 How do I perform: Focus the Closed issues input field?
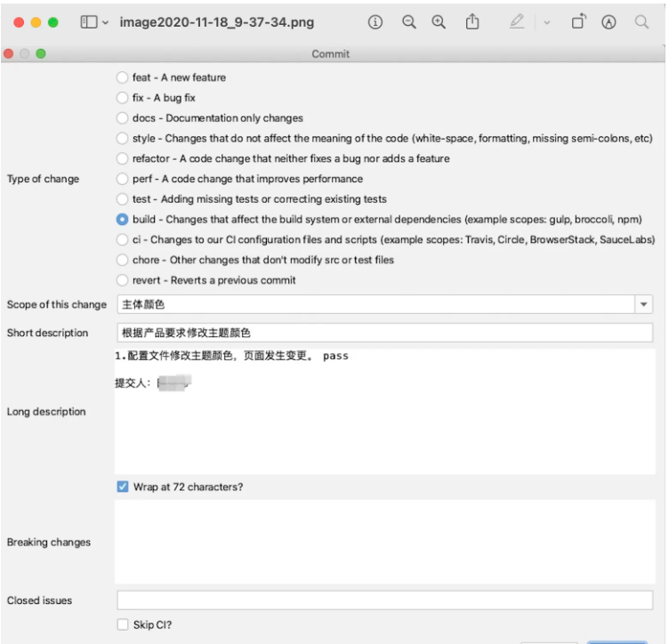(385, 600)
